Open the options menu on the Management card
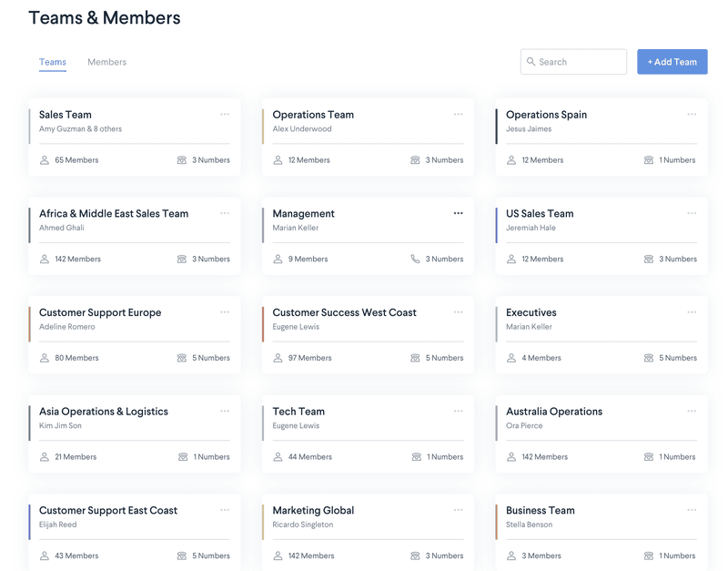 pos(458,213)
